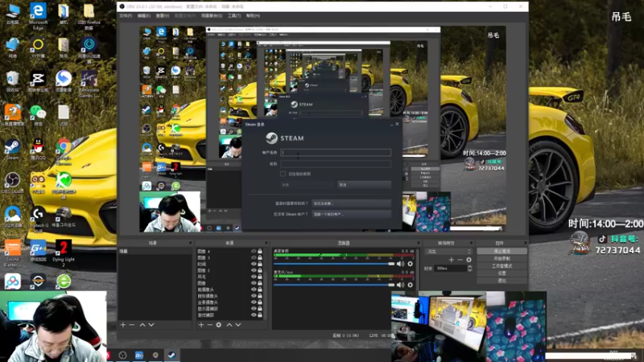This screenshot has height=362, width=644.
Task: Open the 编辑(E) Edit menu
Action: point(144,15)
